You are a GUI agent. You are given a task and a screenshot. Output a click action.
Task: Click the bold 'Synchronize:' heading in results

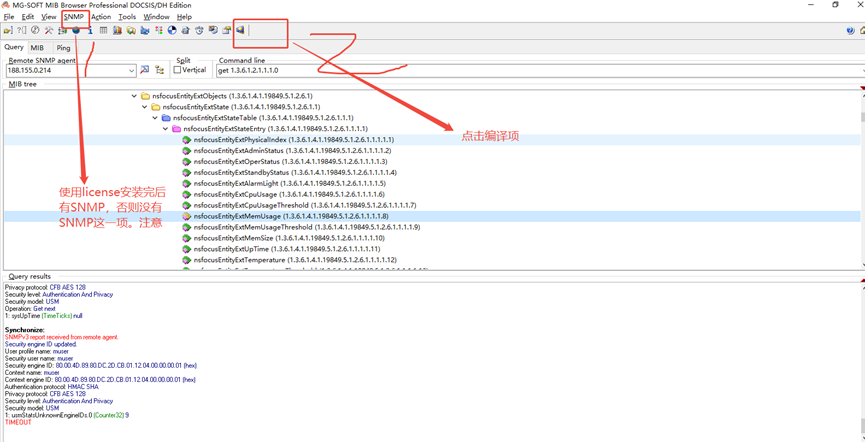point(24,329)
